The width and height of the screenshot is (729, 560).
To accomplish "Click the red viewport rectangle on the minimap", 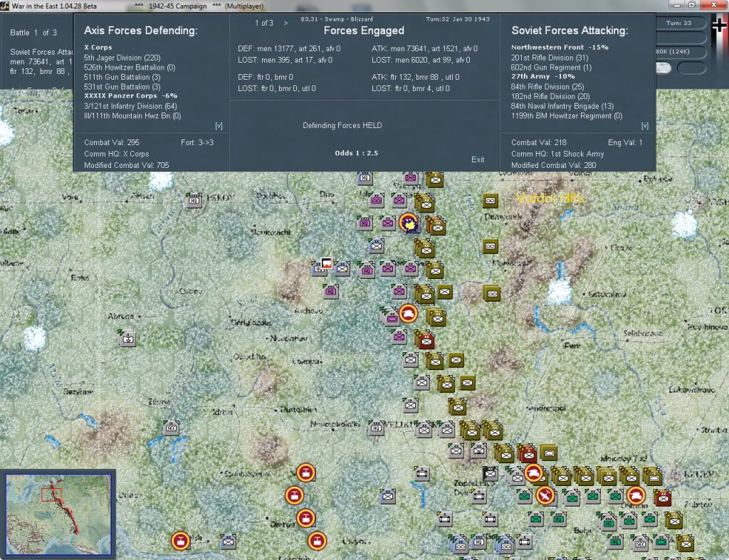I will pos(51,495).
